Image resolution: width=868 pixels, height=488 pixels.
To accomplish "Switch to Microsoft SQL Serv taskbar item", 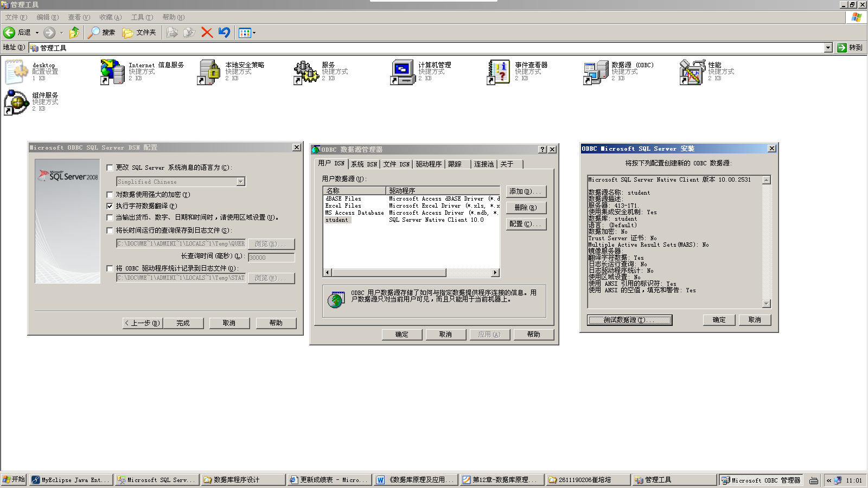I will 157,480.
